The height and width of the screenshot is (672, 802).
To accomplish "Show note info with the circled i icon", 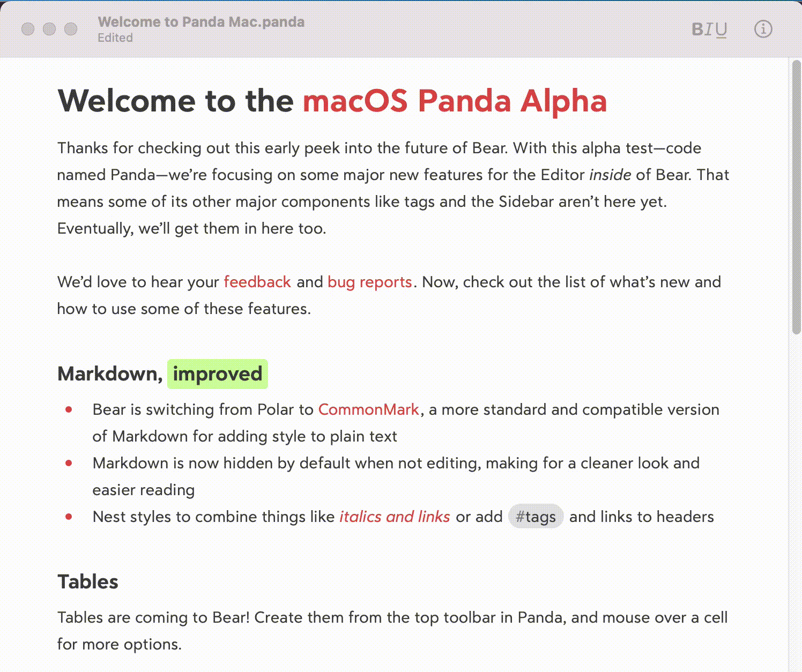I will click(x=763, y=29).
